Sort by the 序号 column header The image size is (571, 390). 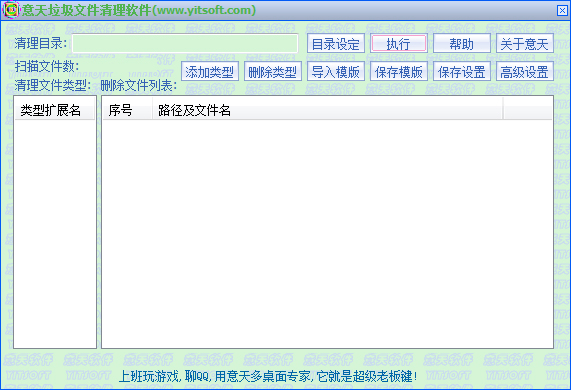(127, 110)
